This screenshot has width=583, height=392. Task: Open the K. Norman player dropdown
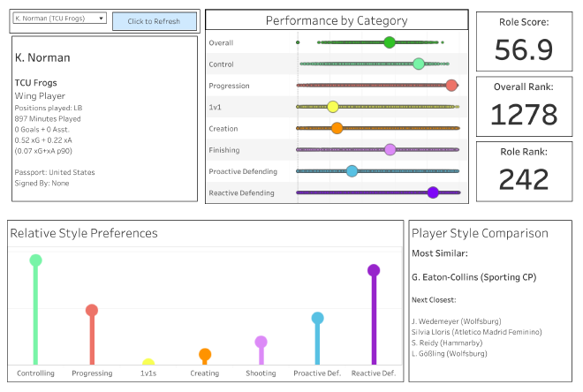point(60,19)
